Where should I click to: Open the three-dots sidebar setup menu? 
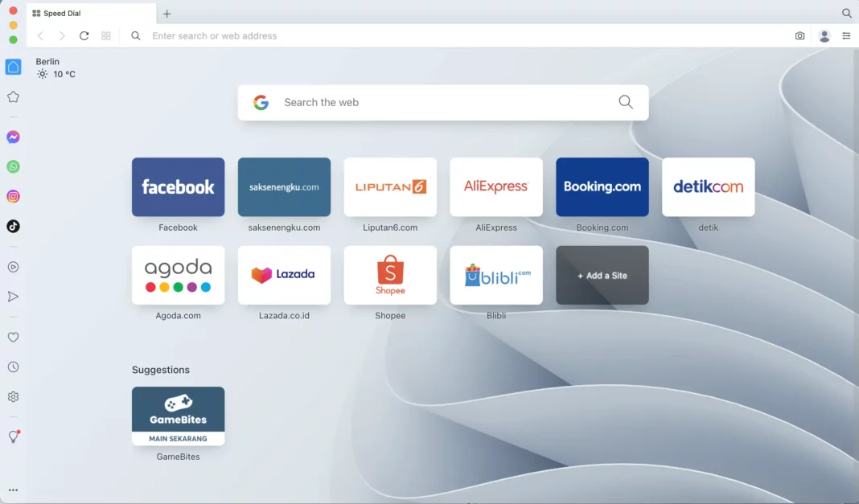click(13, 490)
